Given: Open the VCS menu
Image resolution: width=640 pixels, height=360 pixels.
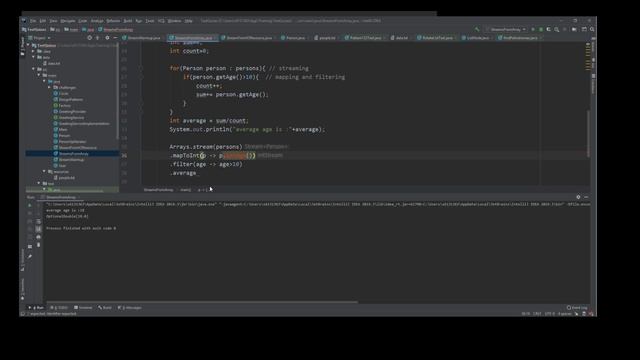Looking at the screenshot, I should tap(161, 21).
